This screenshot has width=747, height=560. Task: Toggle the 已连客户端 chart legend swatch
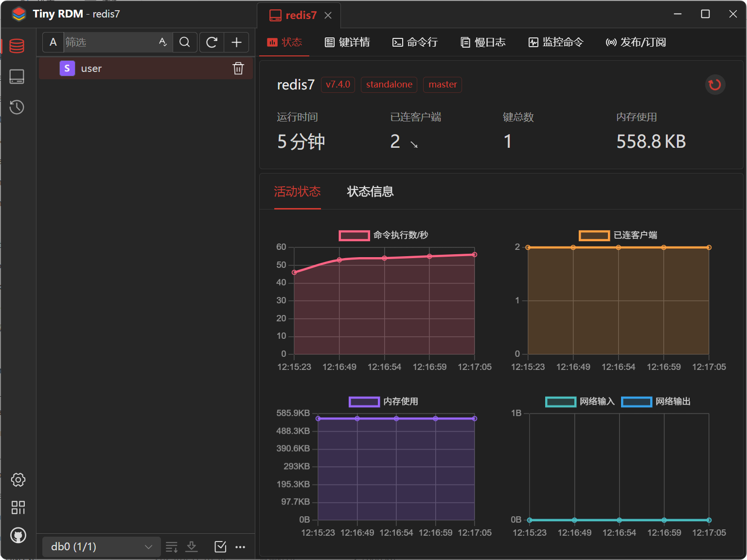tap(594, 236)
